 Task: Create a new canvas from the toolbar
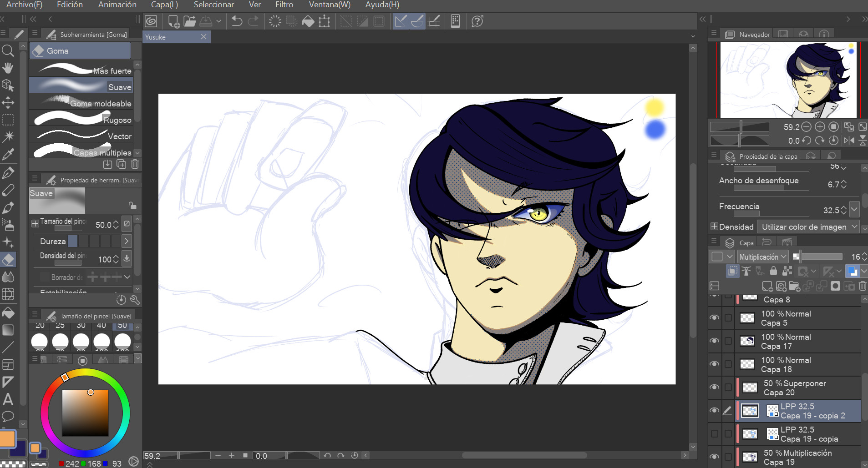[173, 21]
